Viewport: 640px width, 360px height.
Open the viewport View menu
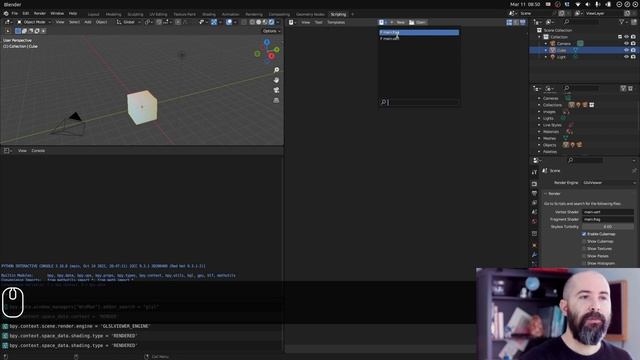click(60, 22)
